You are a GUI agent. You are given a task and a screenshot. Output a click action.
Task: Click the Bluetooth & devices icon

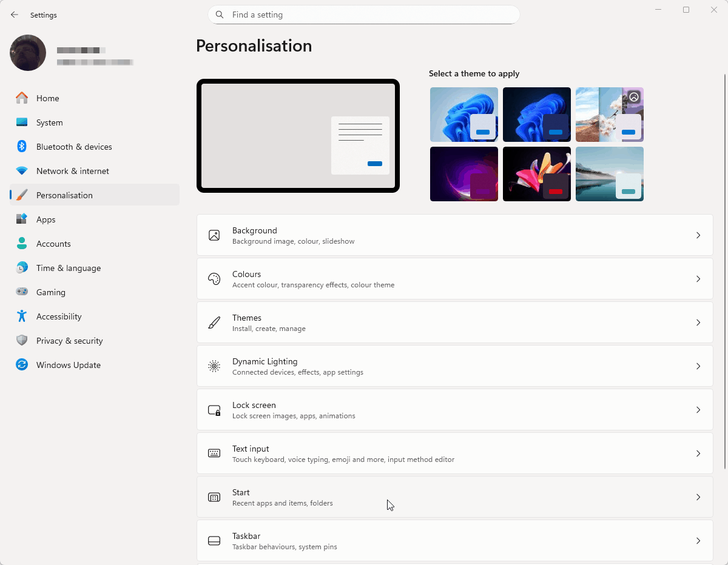tap(22, 147)
